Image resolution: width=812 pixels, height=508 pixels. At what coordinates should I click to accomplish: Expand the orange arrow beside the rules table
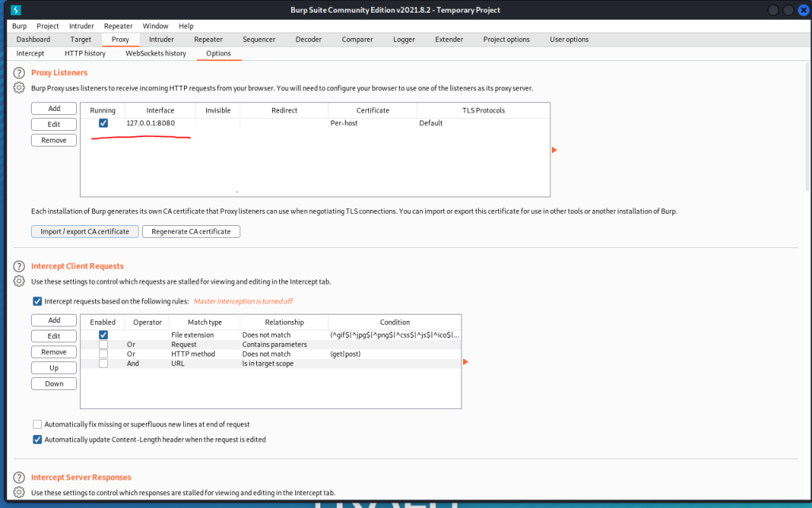465,361
